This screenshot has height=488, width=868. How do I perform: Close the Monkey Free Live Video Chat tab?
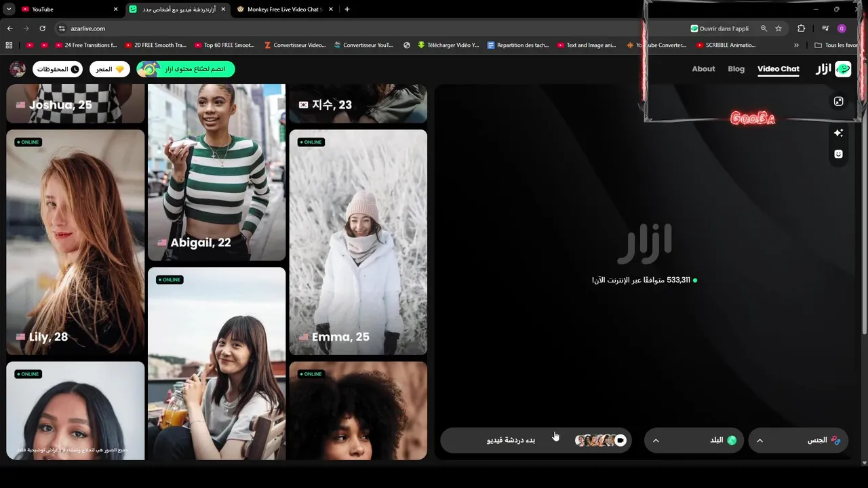click(331, 9)
